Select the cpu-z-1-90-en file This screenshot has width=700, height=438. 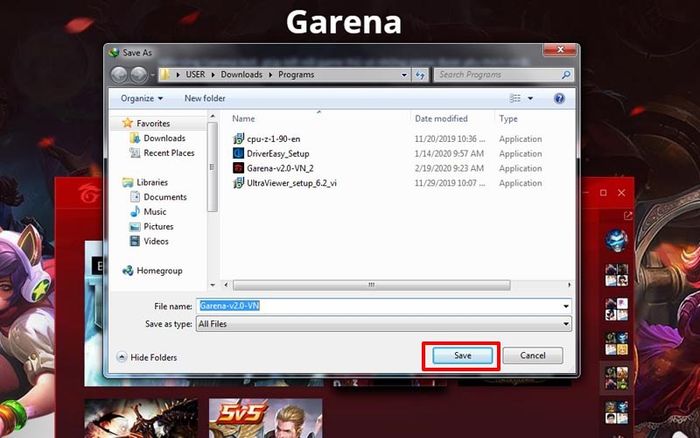pos(273,139)
